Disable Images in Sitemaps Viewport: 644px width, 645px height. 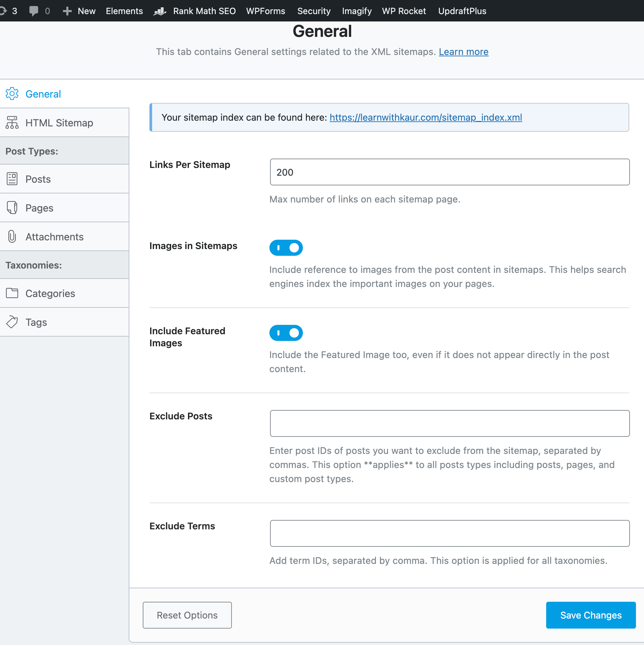286,247
